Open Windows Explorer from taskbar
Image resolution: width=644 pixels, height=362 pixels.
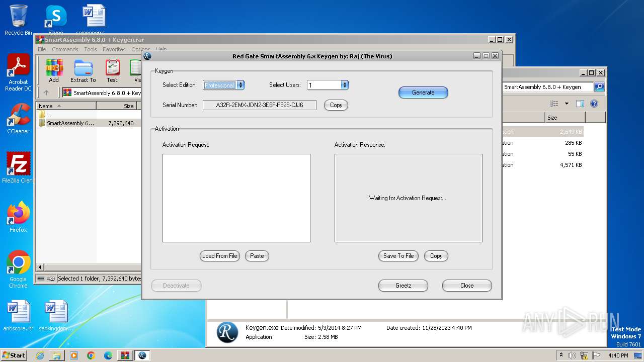tap(57, 355)
